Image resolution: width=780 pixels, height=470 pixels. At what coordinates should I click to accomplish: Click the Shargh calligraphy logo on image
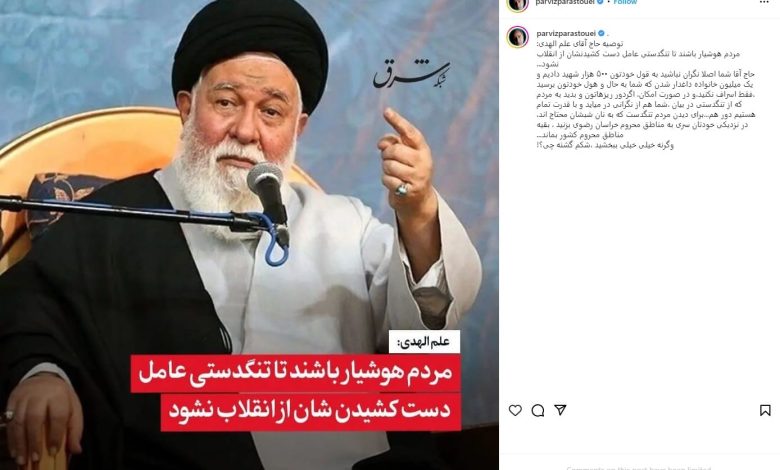pos(411,75)
